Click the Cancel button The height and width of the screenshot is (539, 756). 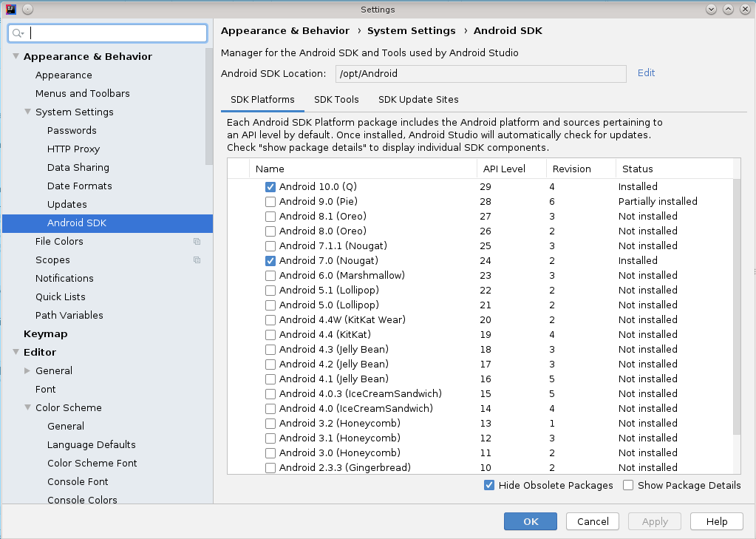click(x=593, y=521)
